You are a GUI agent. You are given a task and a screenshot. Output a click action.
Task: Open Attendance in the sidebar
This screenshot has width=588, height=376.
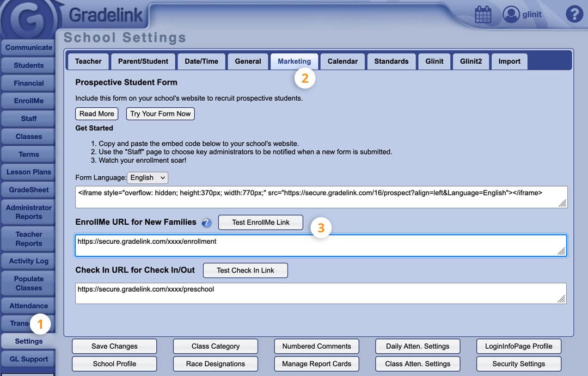coord(28,306)
